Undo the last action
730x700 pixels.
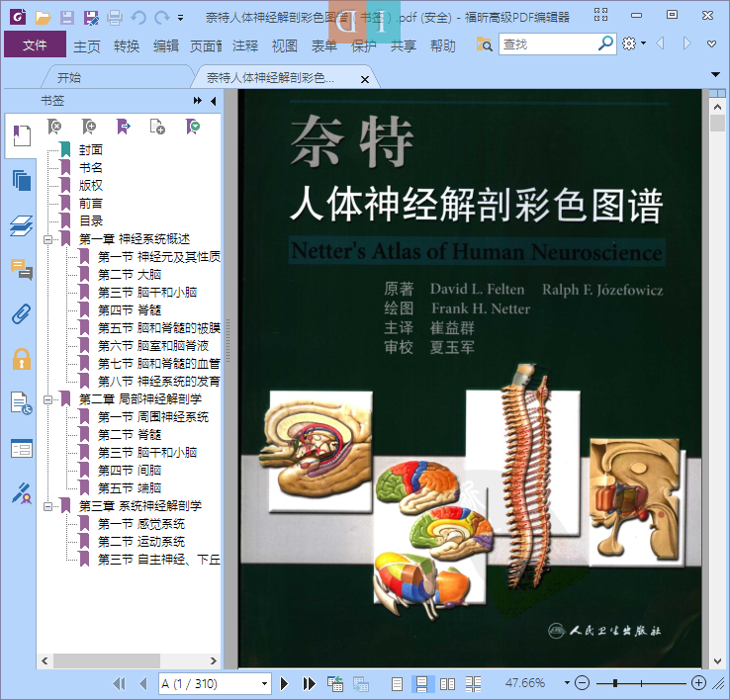(x=138, y=18)
